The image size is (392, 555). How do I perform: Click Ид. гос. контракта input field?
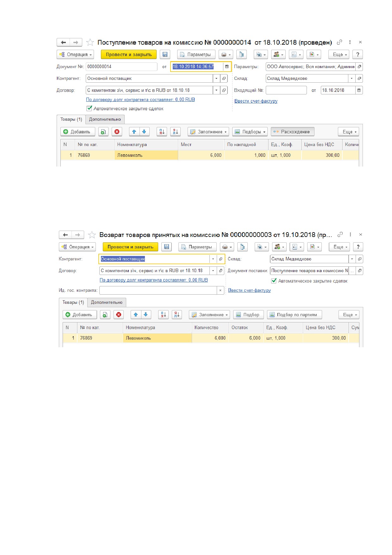pos(158,290)
